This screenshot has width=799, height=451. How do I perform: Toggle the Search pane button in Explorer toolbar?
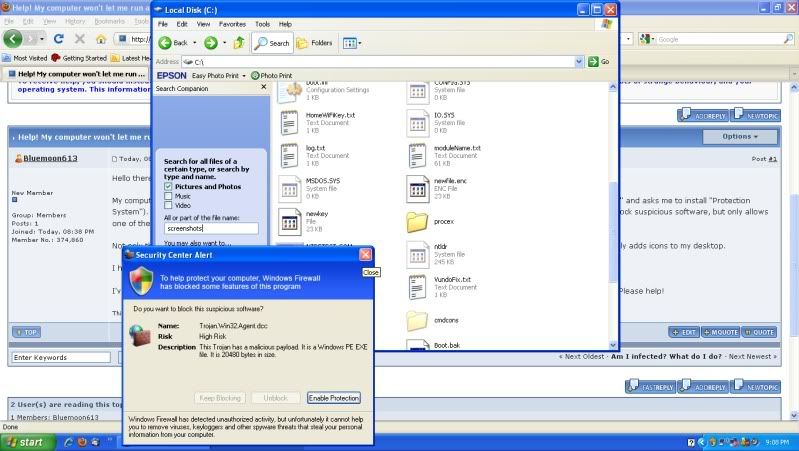tap(273, 43)
